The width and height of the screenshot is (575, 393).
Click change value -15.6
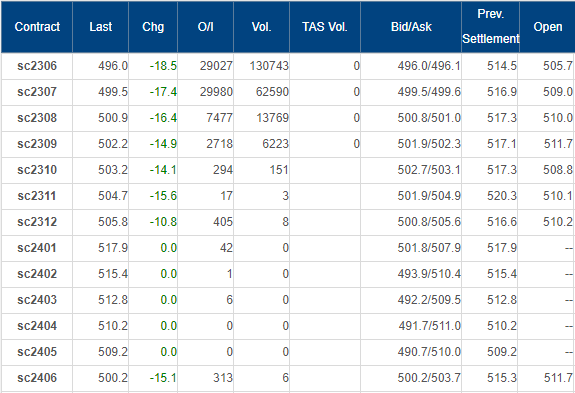(x=163, y=196)
